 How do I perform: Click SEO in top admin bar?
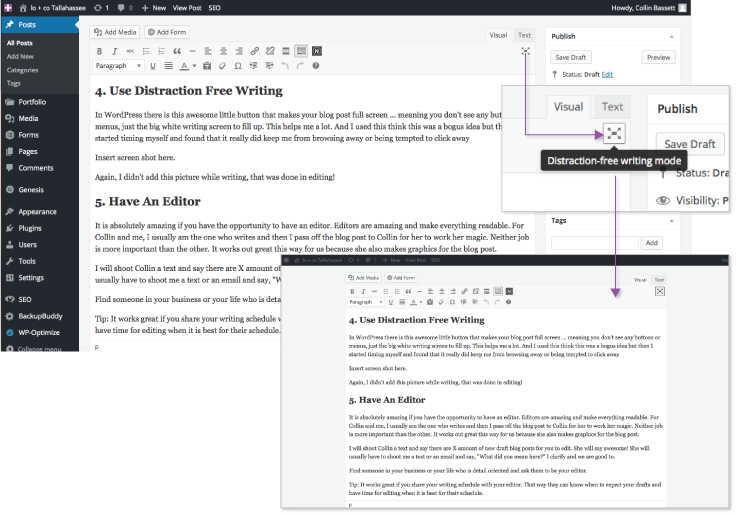tap(215, 8)
